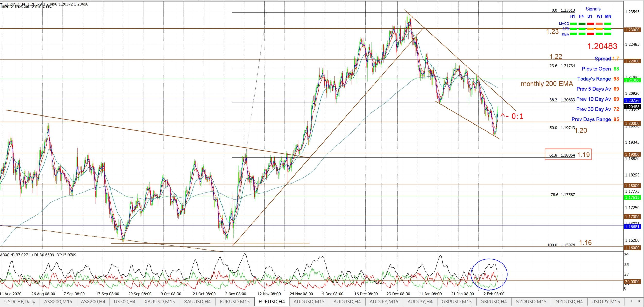The width and height of the screenshot is (644, 307).
Task: Click the Fibonacci 78.6 1.17587 label
Action: pyautogui.click(x=563, y=195)
